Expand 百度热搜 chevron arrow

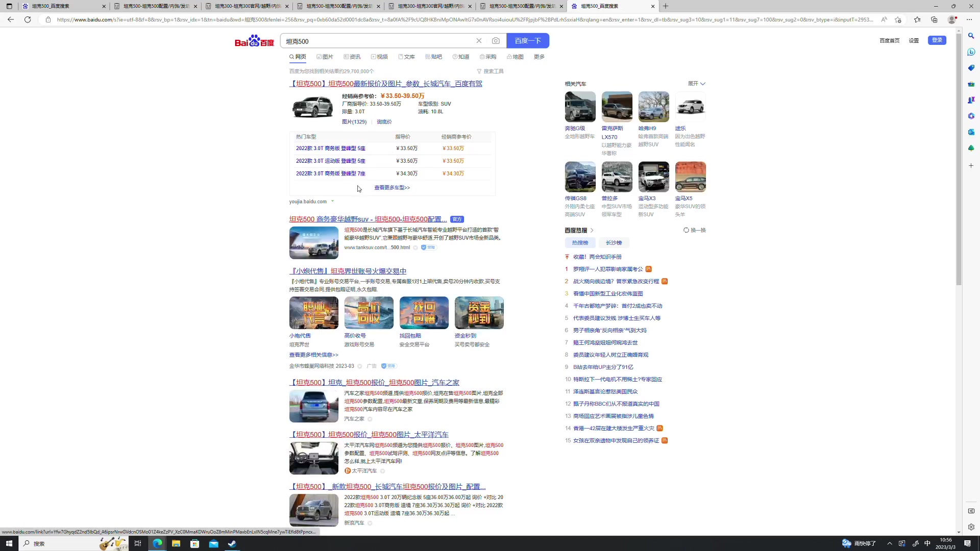(592, 231)
